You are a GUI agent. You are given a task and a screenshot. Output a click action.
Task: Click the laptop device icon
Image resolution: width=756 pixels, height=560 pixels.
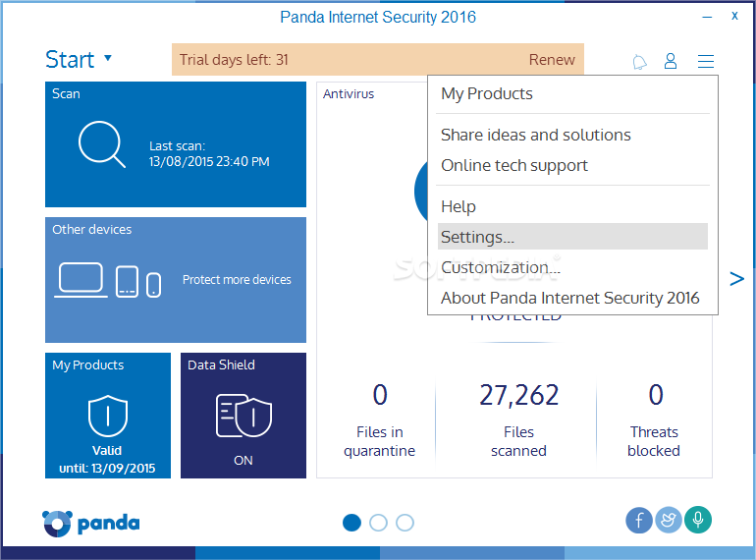tap(81, 280)
